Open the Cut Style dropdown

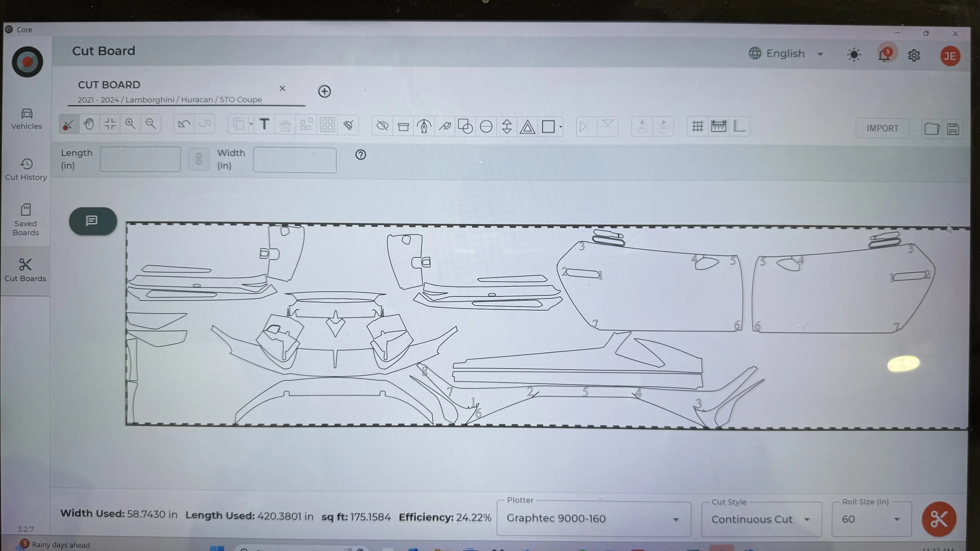pyautogui.click(x=761, y=520)
